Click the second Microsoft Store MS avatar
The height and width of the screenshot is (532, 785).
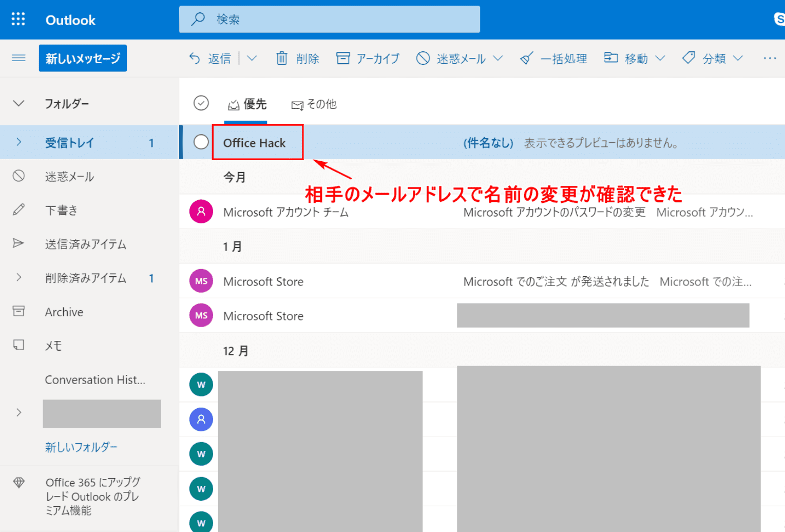pyautogui.click(x=201, y=315)
